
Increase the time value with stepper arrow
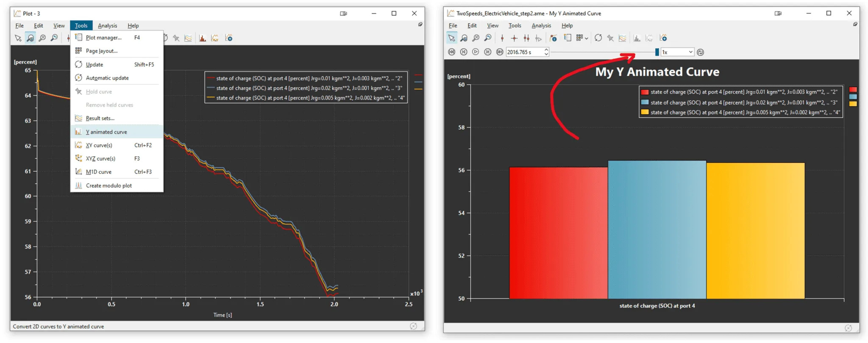pyautogui.click(x=546, y=50)
